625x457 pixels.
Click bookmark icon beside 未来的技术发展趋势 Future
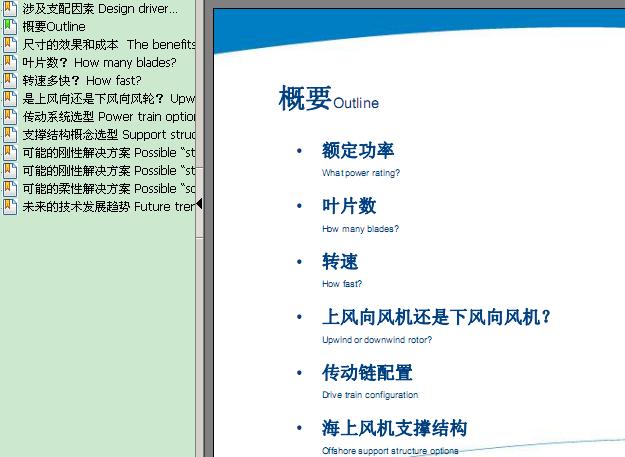10,206
